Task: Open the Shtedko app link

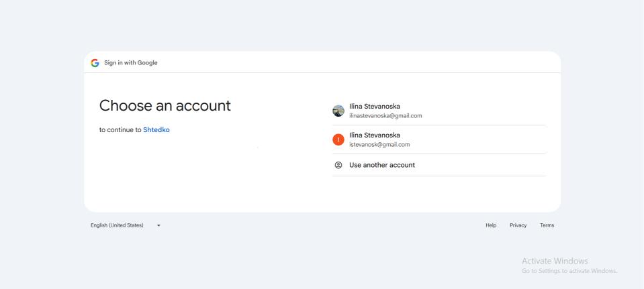Action: point(156,130)
